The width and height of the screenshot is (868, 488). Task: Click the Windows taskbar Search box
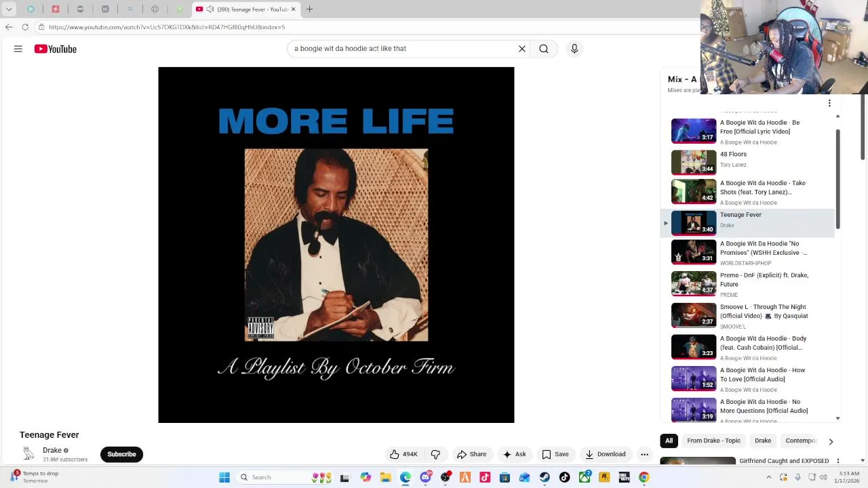(283, 477)
